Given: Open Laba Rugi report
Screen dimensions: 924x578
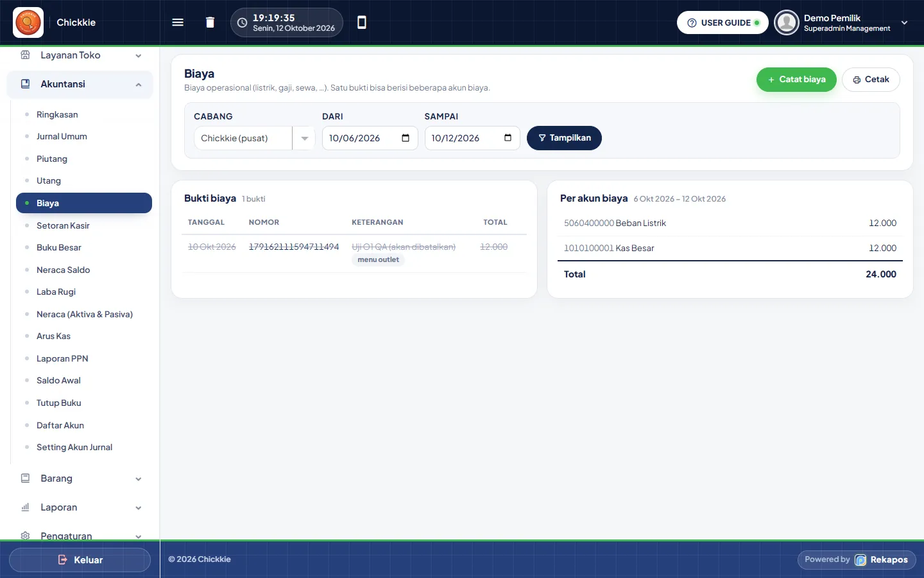Looking at the screenshot, I should pos(84,292).
